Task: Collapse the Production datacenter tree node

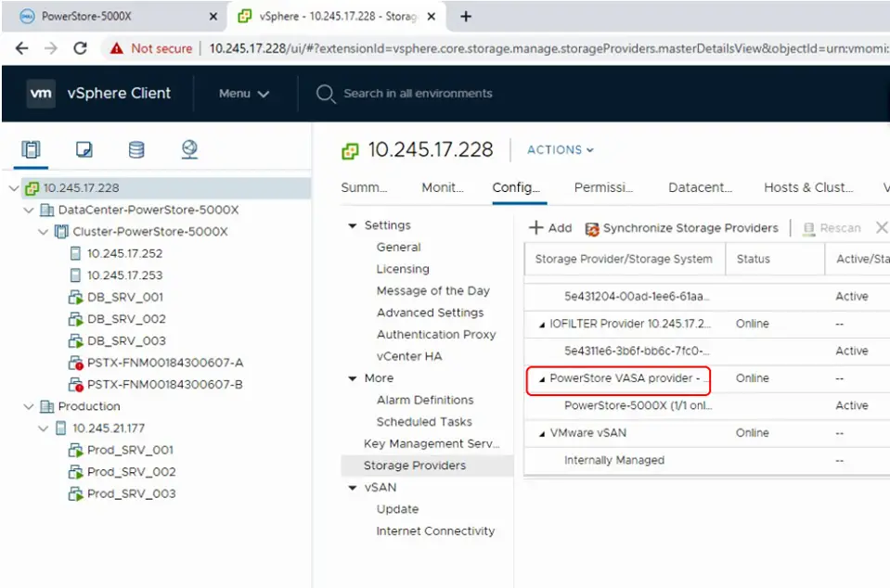Action: point(29,406)
